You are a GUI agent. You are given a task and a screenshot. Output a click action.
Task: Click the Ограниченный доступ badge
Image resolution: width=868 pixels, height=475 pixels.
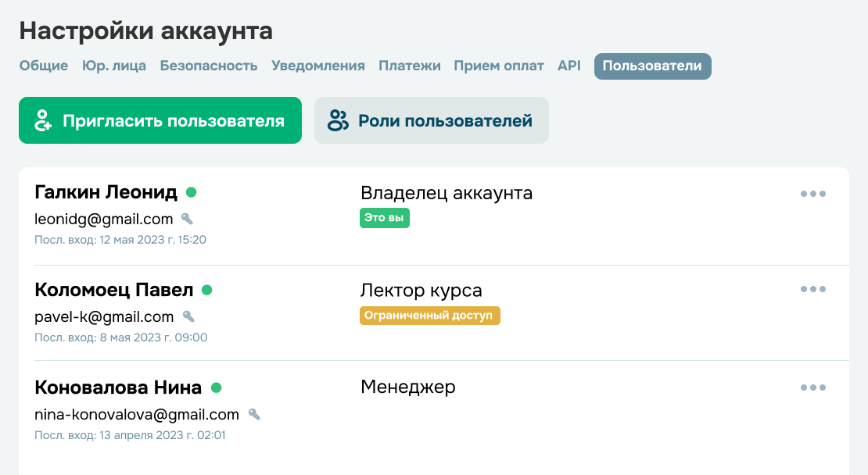pos(429,316)
